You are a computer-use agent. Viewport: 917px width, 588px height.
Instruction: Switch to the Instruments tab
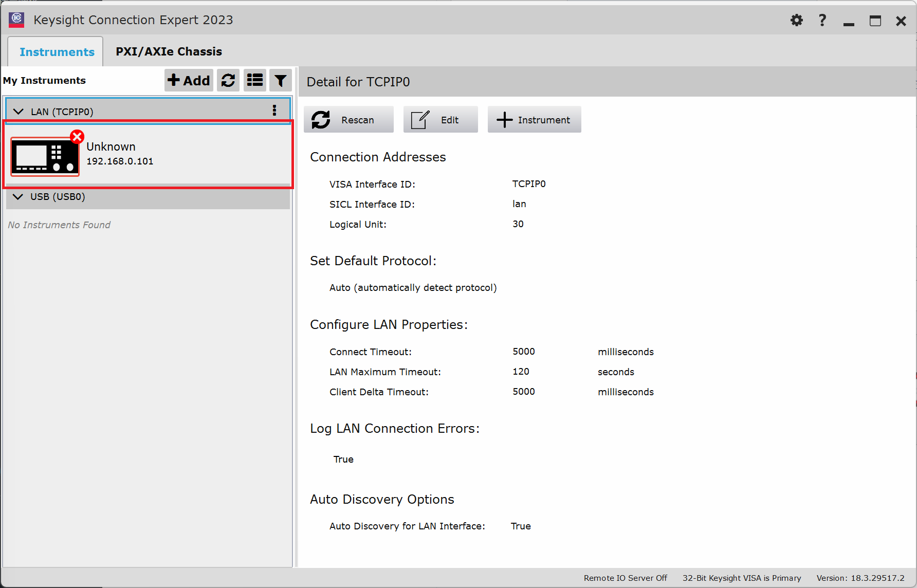(x=57, y=52)
